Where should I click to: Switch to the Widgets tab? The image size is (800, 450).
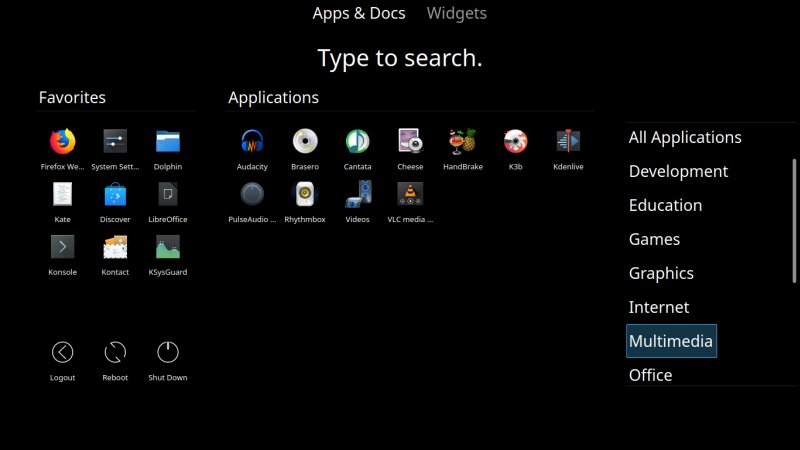pyautogui.click(x=456, y=13)
